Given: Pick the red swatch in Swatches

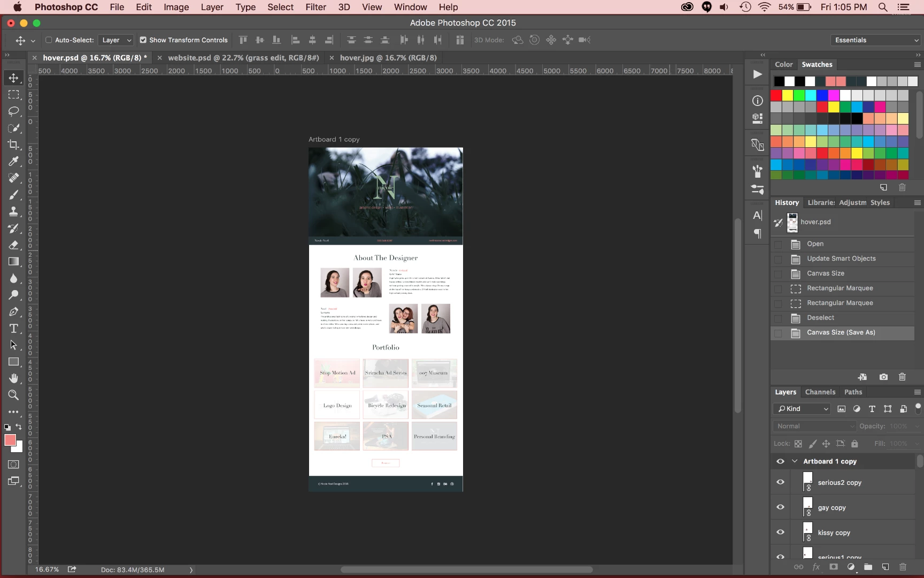Looking at the screenshot, I should 776,95.
